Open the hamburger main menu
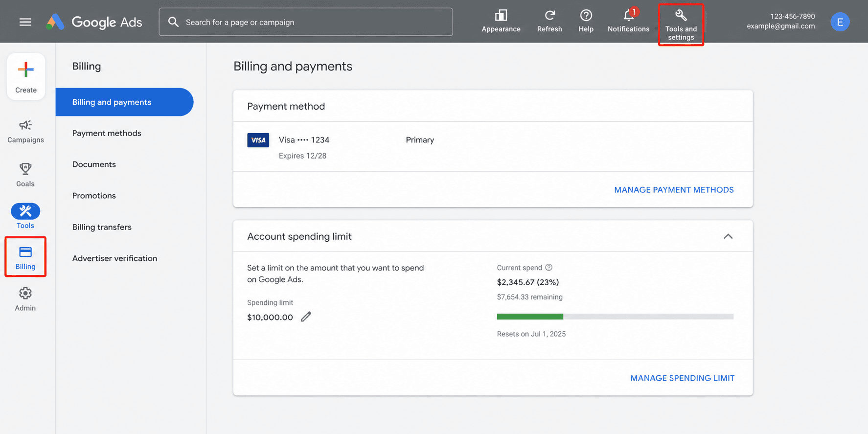Screen dimensions: 868x434 [x=25, y=22]
